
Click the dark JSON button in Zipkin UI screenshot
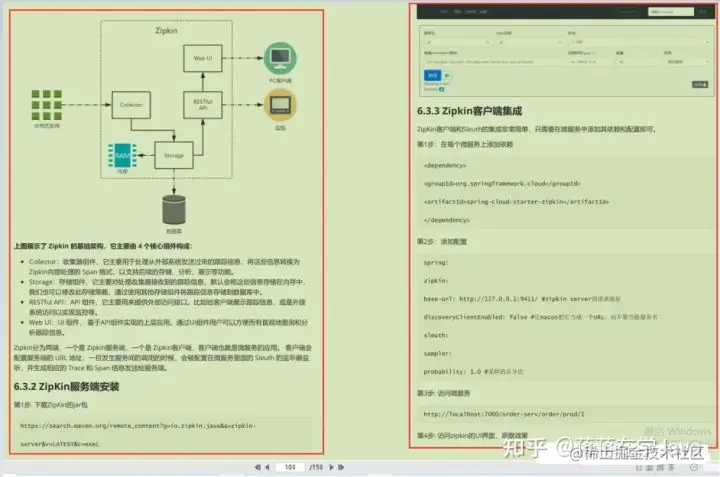[x=700, y=84]
